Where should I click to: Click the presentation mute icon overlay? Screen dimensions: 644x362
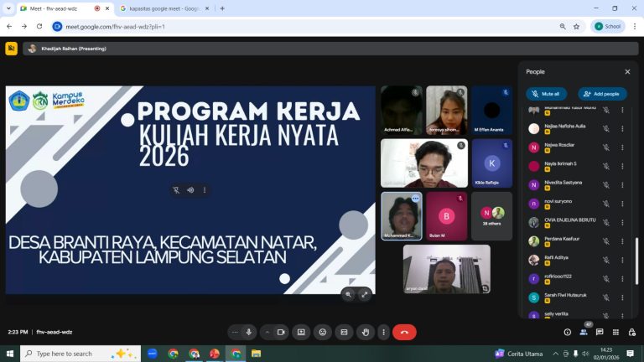point(176,190)
